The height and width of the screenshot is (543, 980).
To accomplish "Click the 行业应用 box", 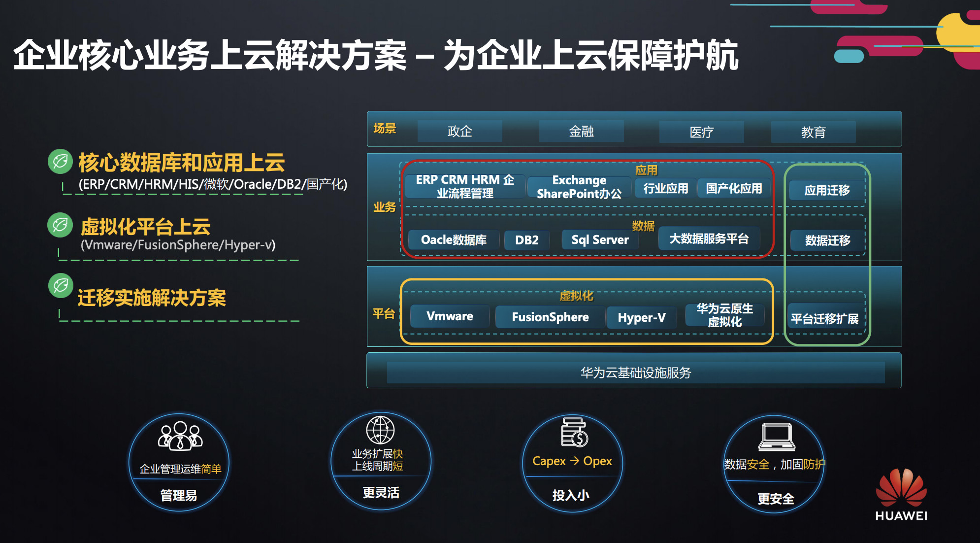I will coord(665,188).
